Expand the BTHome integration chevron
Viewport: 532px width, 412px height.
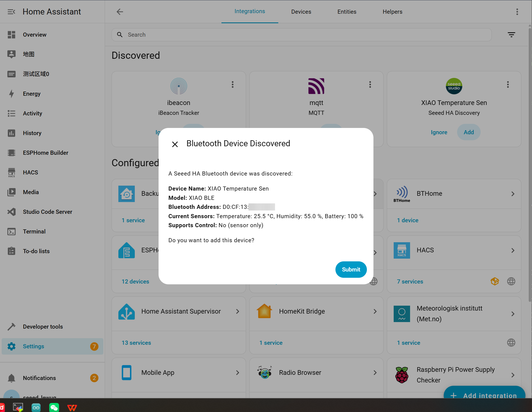(513, 194)
